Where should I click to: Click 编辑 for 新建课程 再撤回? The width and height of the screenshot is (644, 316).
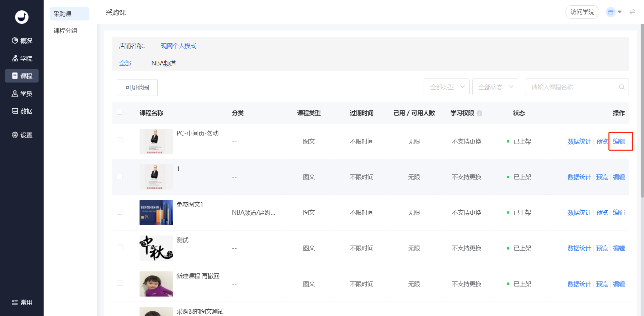click(x=619, y=284)
